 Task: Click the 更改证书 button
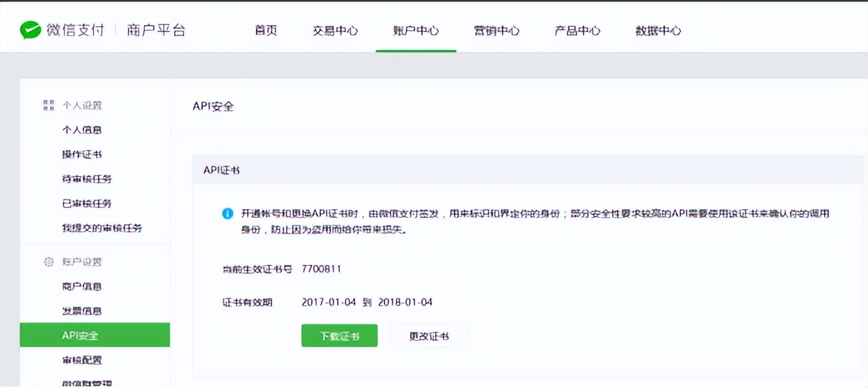pos(429,335)
